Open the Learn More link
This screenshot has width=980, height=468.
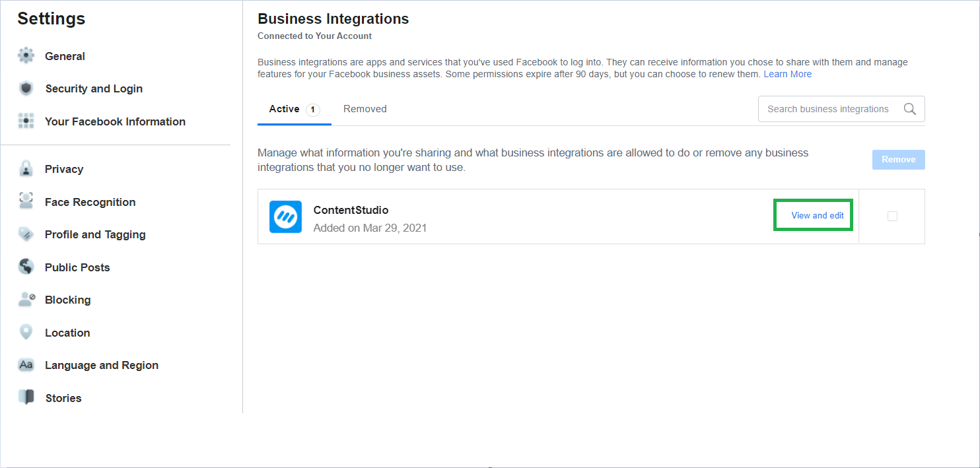click(788, 74)
